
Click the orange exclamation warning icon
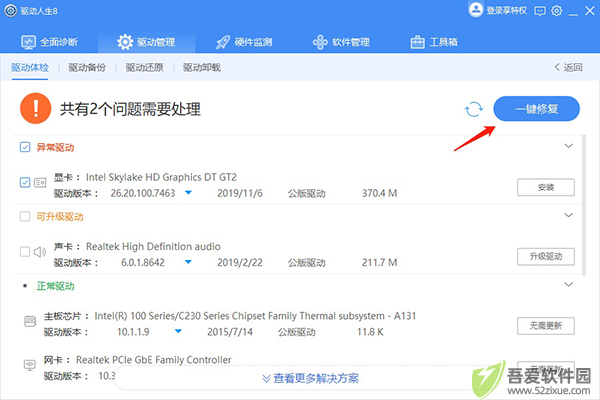36,108
